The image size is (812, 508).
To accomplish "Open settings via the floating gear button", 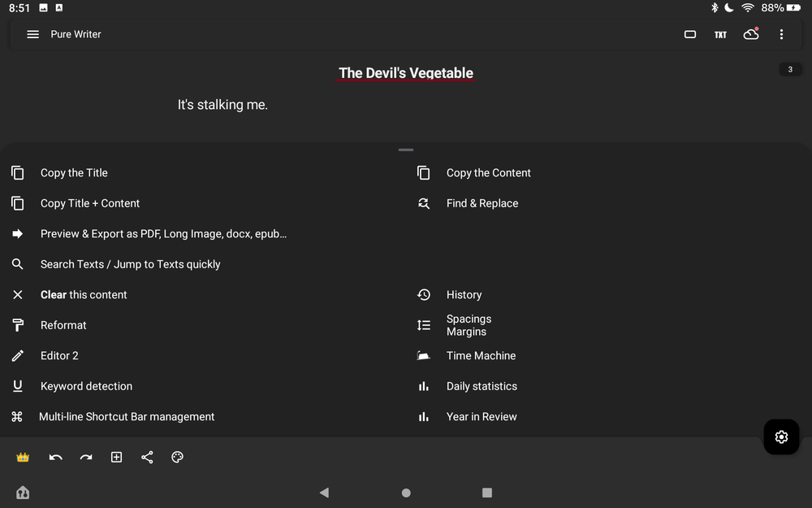I will 781,437.
